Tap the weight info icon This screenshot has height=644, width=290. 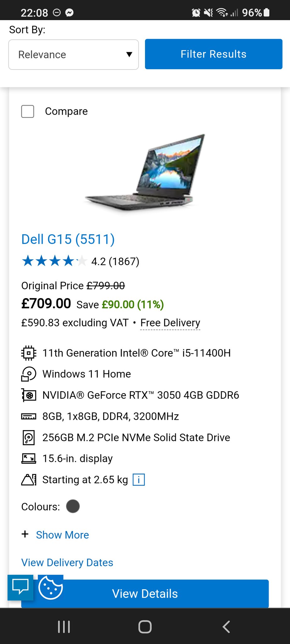pyautogui.click(x=139, y=480)
